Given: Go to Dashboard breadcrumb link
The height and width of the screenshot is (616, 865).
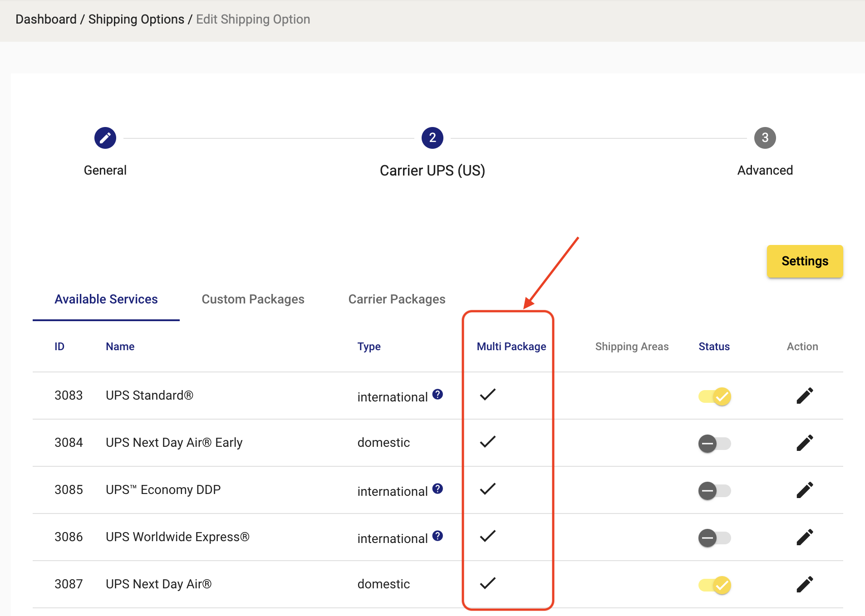Looking at the screenshot, I should click(46, 20).
